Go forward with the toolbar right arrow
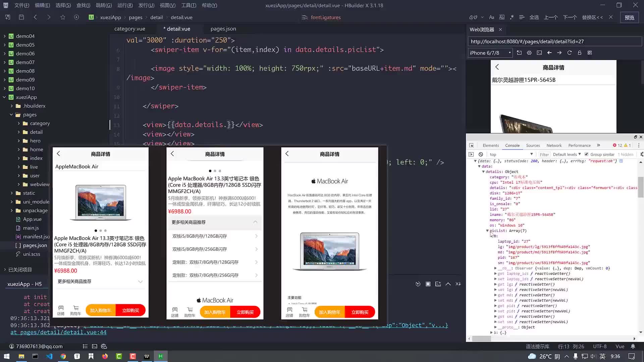This screenshot has height=362, width=644. [49, 17]
